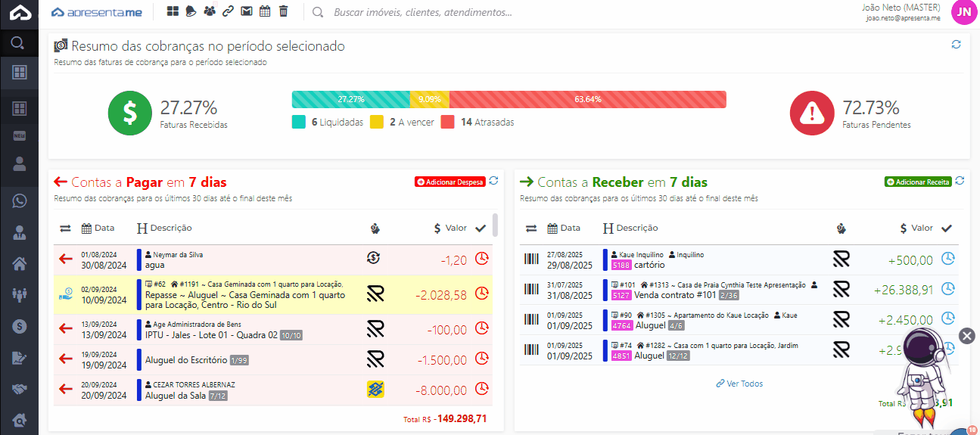Sort Contas a Receber by Valor column
This screenshot has height=435, width=980.
pos(916,228)
